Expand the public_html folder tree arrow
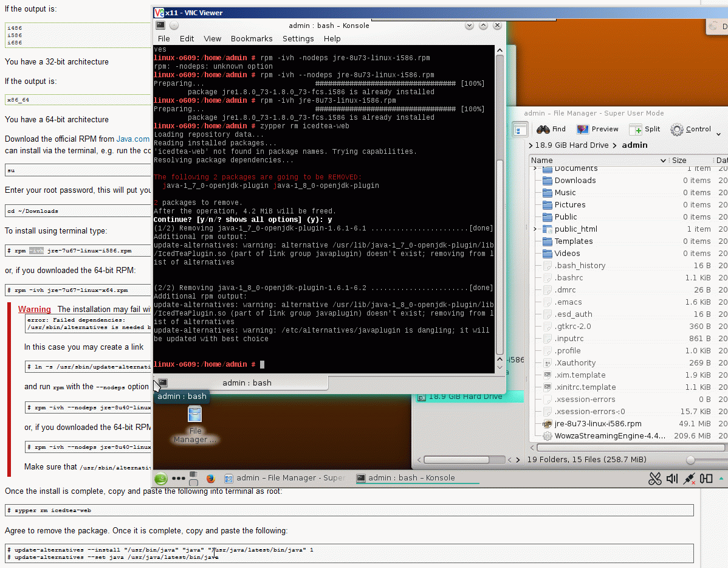Screen dimensions: 728x568 (535, 229)
